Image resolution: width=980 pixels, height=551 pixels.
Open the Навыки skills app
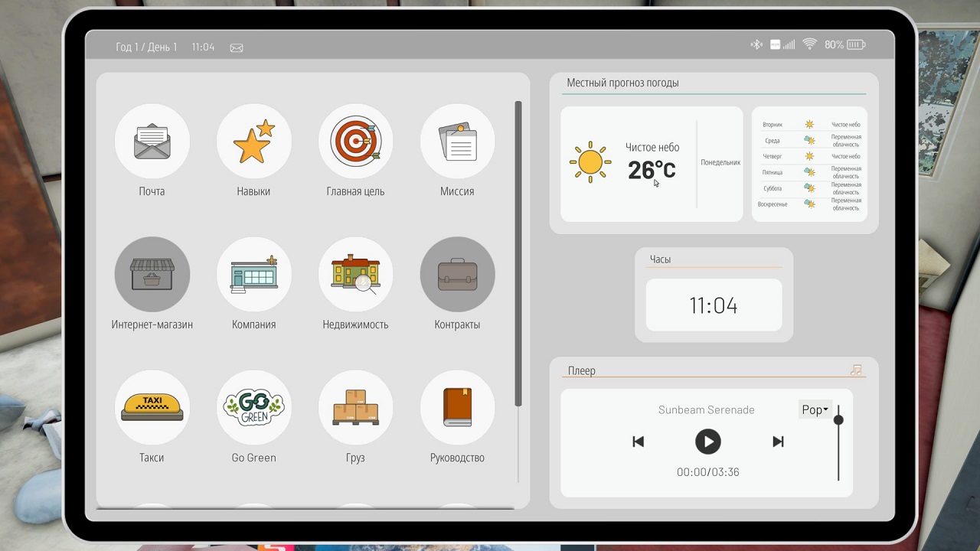click(253, 142)
